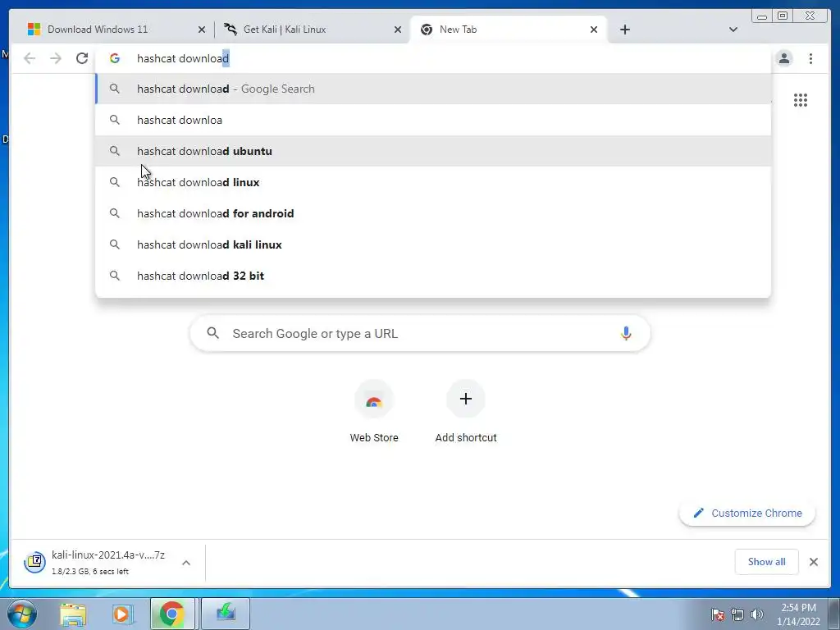840x630 pixels.
Task: Click the search magnifier in the Google box
Action: point(212,333)
